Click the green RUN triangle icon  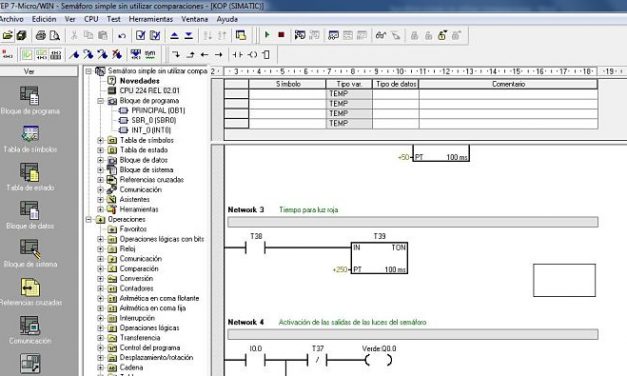pos(267,35)
